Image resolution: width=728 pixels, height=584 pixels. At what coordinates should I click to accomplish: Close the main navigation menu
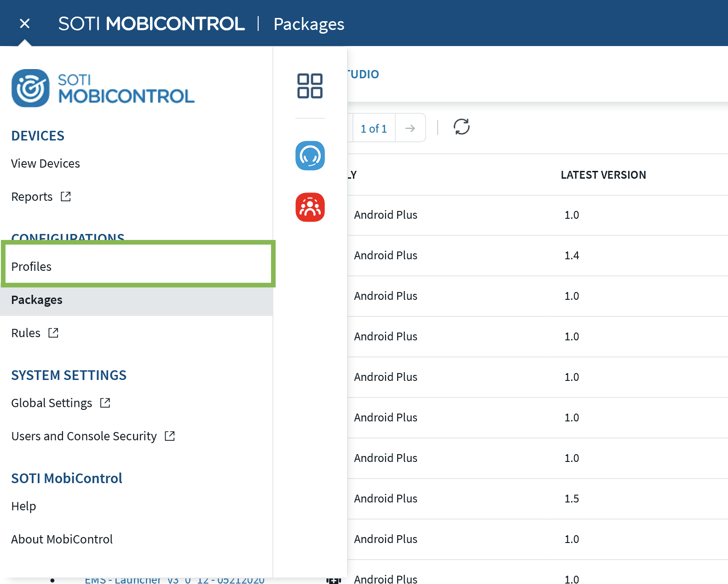[25, 23]
